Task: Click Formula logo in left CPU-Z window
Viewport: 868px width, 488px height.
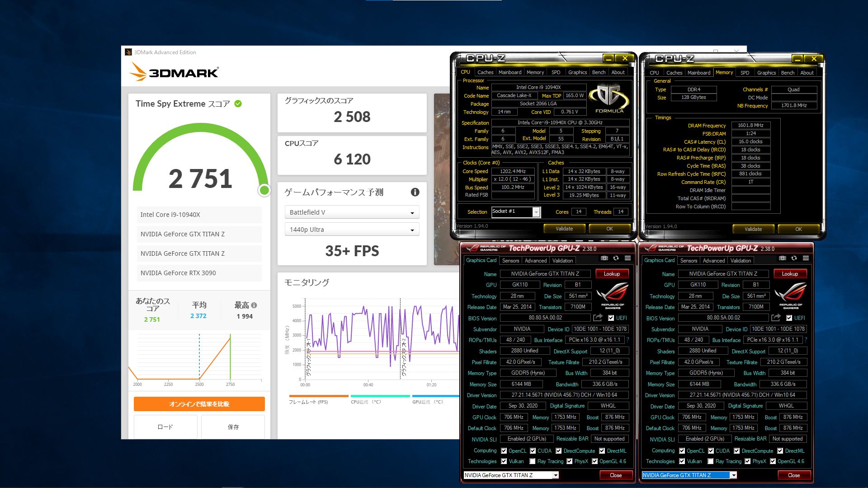Action: [609, 99]
